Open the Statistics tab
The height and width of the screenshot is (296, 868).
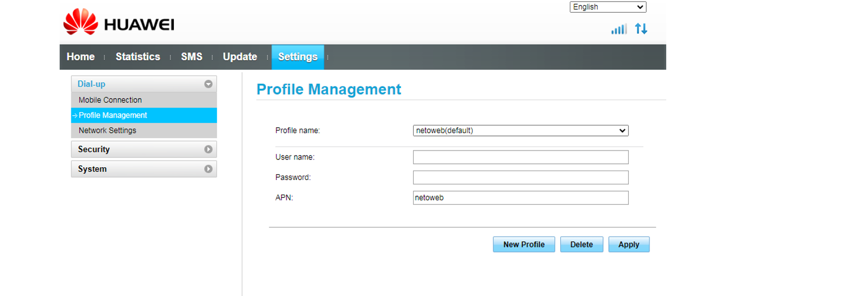coord(138,57)
